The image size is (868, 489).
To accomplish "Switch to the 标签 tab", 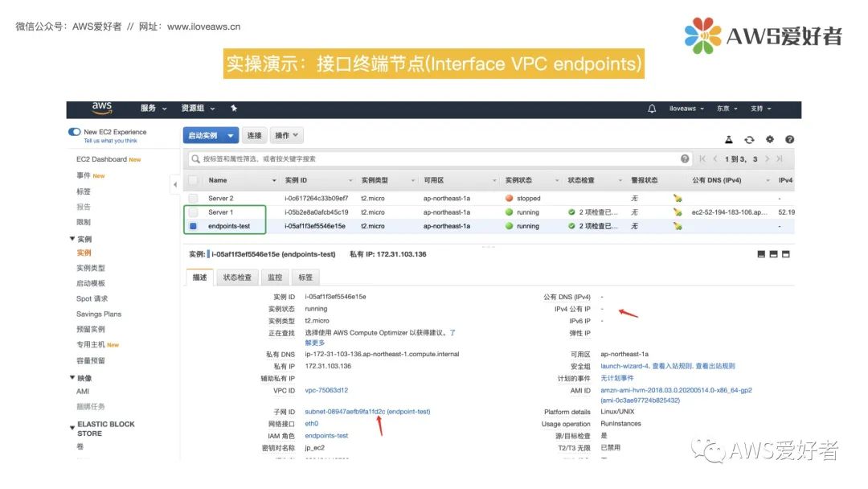I will (x=305, y=277).
